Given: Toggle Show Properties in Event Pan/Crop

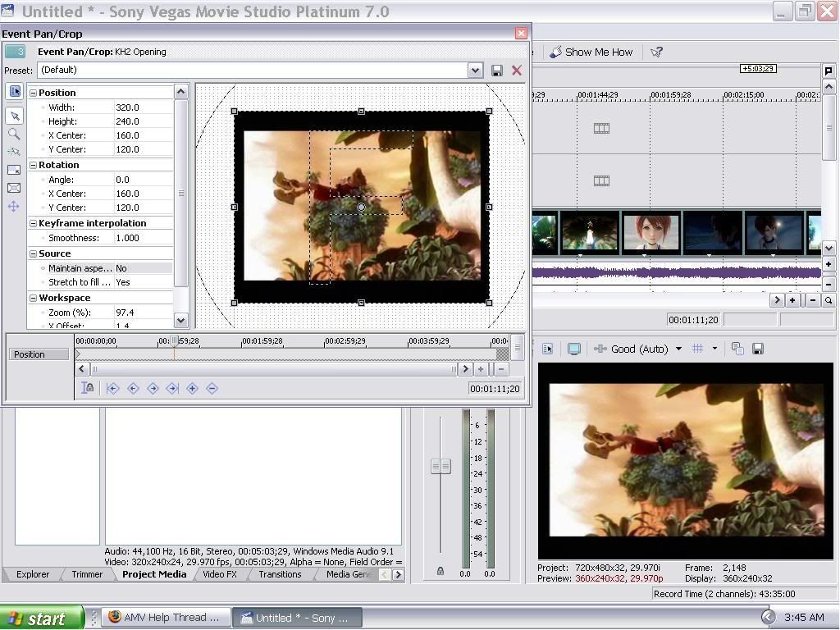Looking at the screenshot, I should pyautogui.click(x=15, y=92).
